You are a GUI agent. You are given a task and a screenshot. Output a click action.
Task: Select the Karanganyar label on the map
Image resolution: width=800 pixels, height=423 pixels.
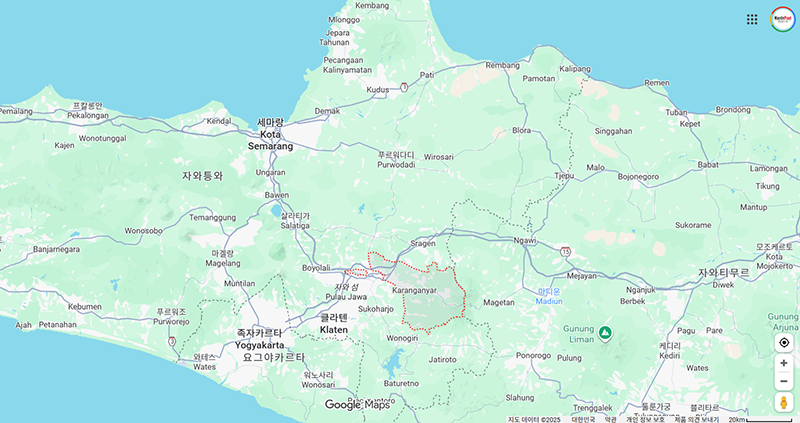(414, 290)
